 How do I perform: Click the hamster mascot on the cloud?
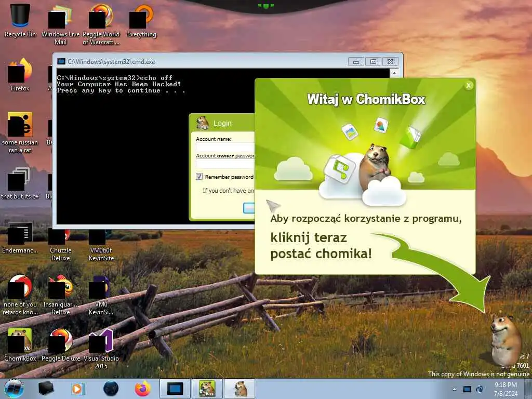point(375,166)
